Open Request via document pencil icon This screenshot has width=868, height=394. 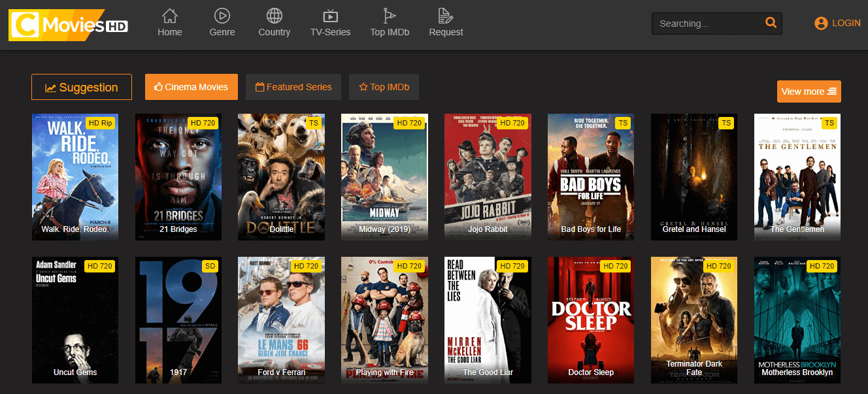(x=446, y=15)
